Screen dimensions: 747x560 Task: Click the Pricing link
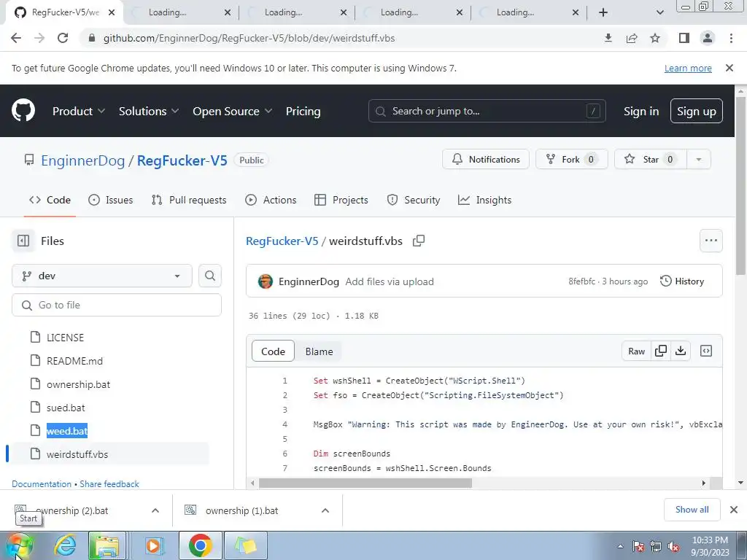point(303,111)
